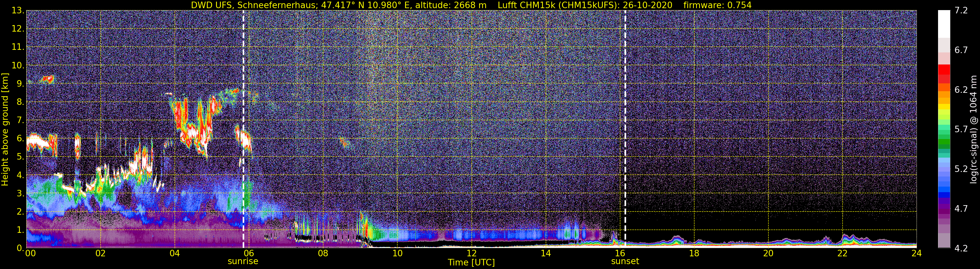
Task: Click the '20' time tick label
Action: [768, 253]
